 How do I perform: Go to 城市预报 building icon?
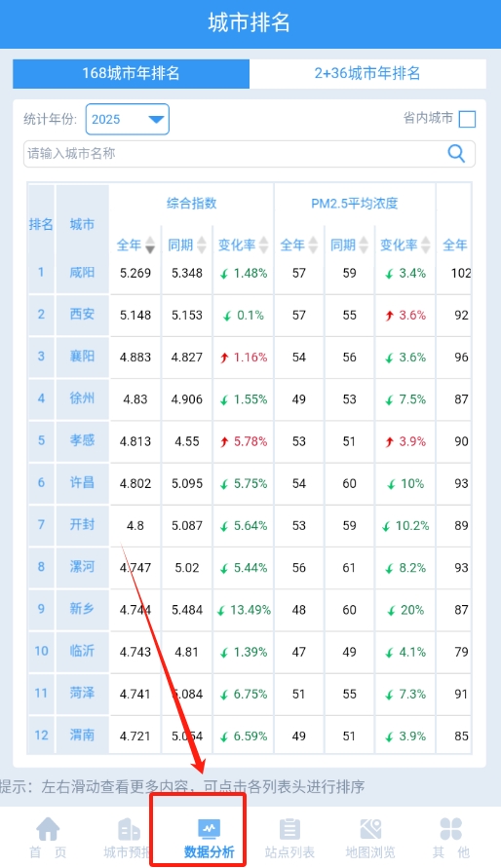coord(129,829)
